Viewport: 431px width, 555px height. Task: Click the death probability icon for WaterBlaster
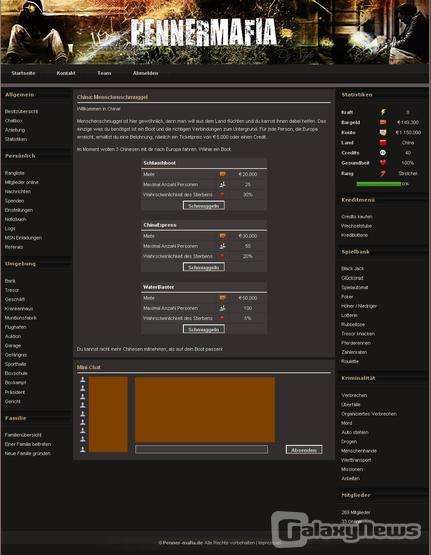[x=222, y=318]
